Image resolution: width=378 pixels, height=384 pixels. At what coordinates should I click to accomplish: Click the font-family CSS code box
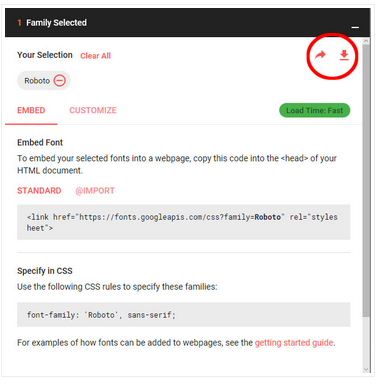tap(184, 315)
